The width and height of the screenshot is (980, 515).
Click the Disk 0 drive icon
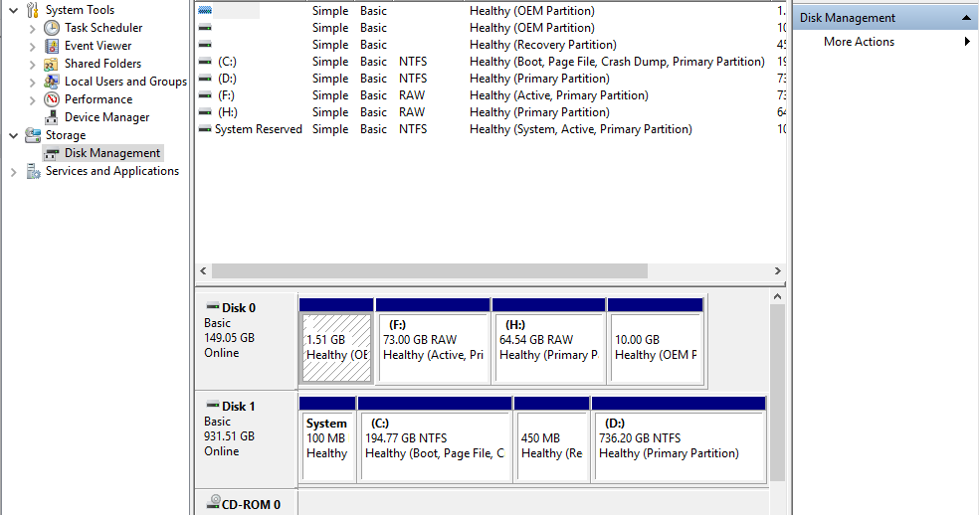point(213,306)
